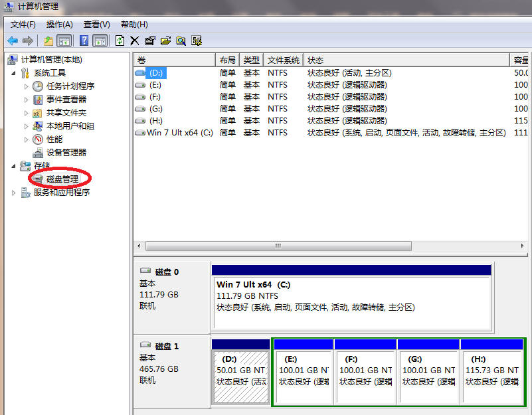
Task: Click the Back arrow toolbar icon
Action: [x=12, y=41]
